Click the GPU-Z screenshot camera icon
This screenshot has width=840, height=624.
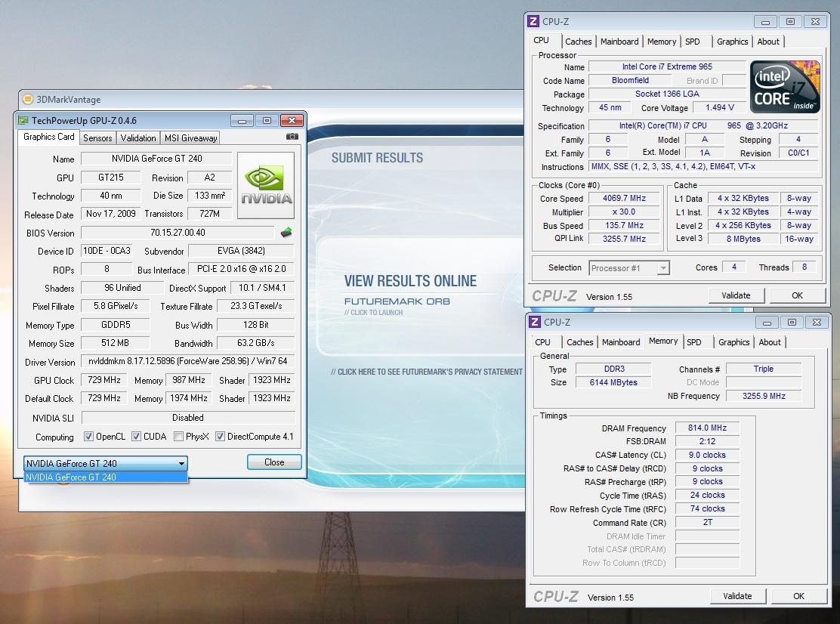pos(292,137)
